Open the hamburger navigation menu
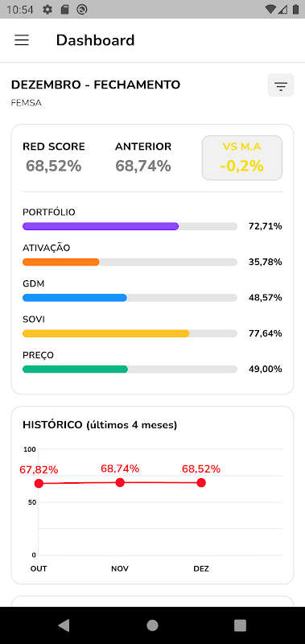Image resolution: width=305 pixels, height=644 pixels. pos(22,39)
